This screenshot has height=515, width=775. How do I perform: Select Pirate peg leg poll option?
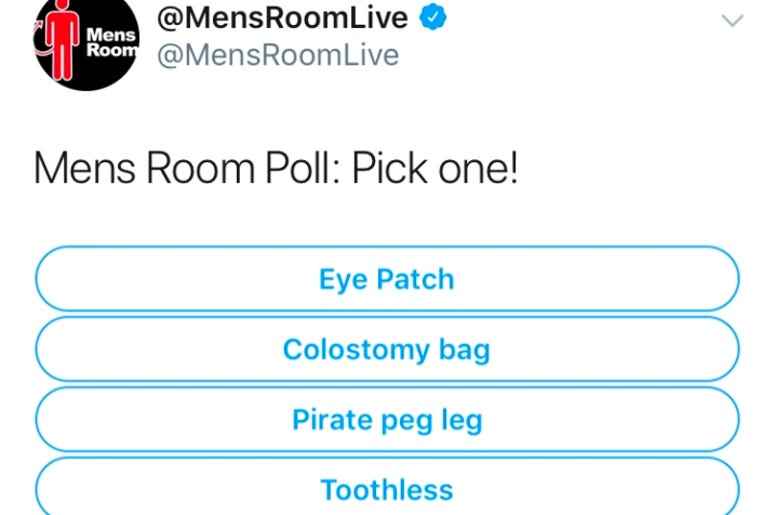(x=387, y=419)
